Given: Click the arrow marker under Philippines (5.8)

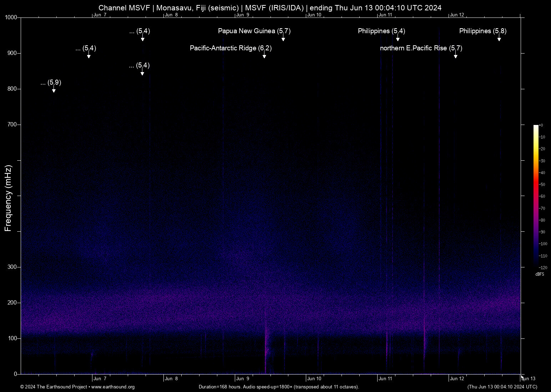Looking at the screenshot, I should (x=499, y=38).
